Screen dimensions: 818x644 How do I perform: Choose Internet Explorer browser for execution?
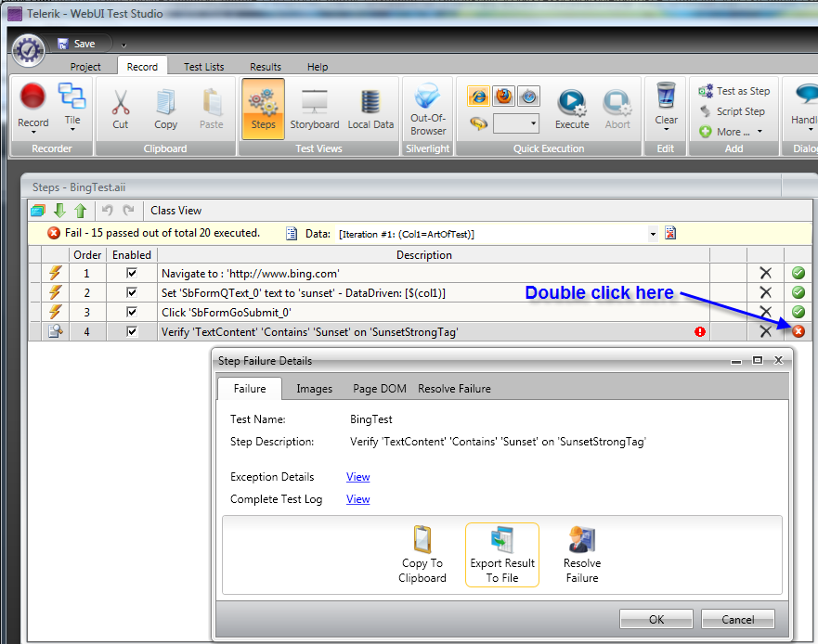point(478,96)
